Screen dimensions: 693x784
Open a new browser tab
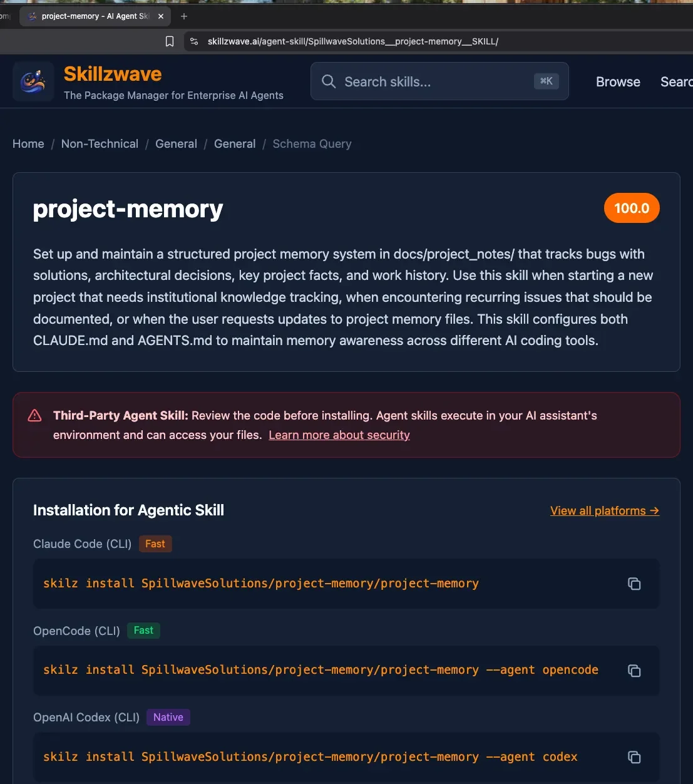pyautogui.click(x=184, y=16)
